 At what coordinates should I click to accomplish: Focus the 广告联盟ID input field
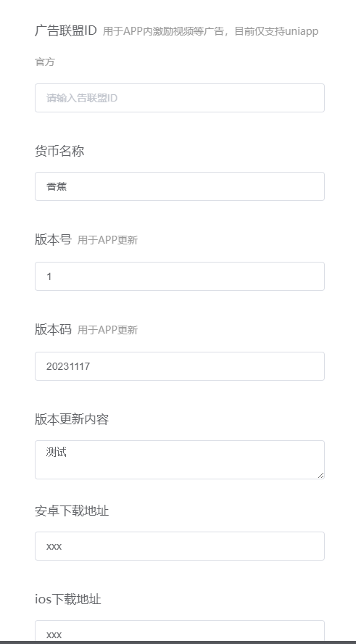tap(179, 98)
